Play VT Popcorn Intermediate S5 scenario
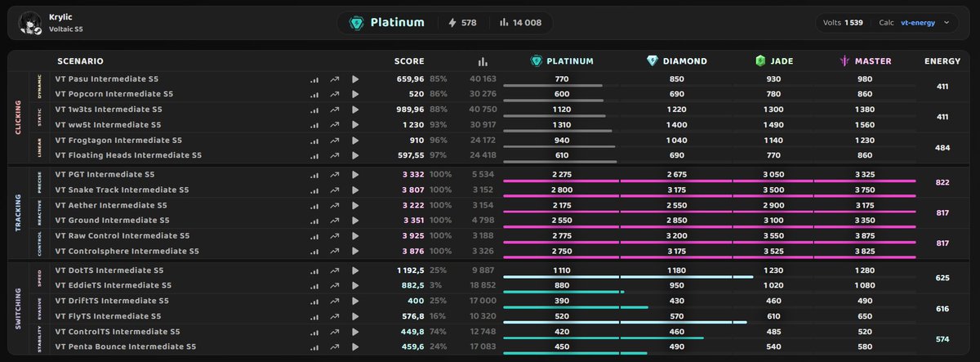Image resolution: width=980 pixels, height=362 pixels. click(355, 94)
